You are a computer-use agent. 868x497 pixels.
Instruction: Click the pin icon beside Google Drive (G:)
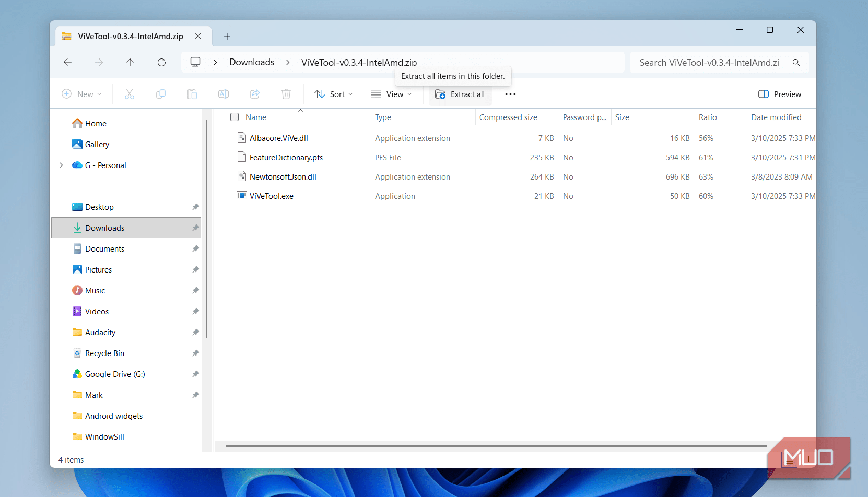195,374
